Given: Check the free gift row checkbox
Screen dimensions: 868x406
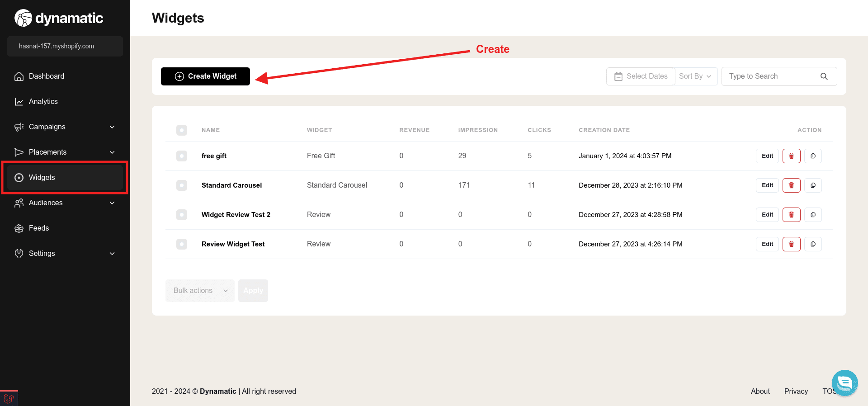Looking at the screenshot, I should (182, 156).
